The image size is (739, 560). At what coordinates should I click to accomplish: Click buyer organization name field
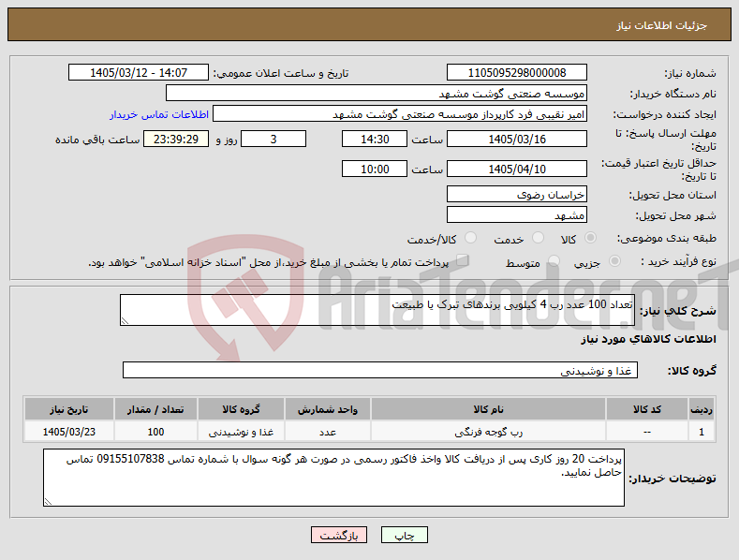point(377,94)
